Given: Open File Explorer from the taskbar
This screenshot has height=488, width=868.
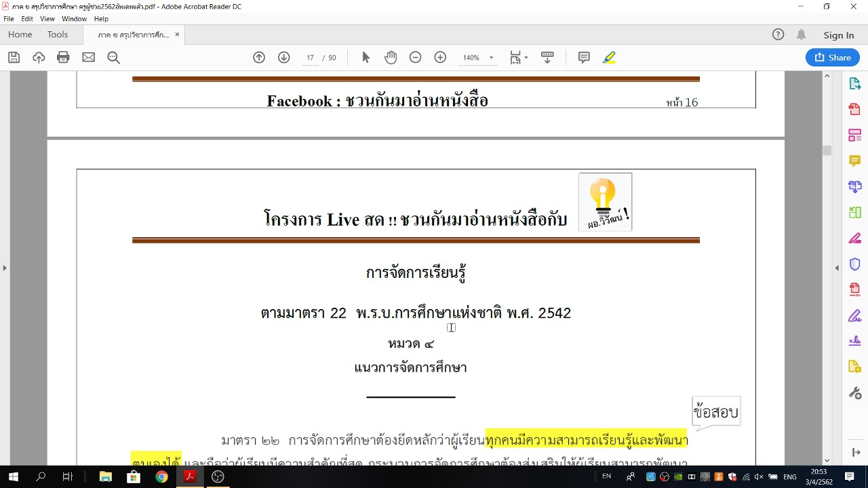Looking at the screenshot, I should tap(105, 476).
